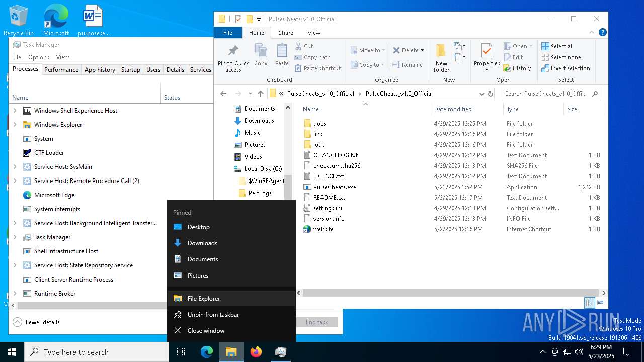This screenshot has height=362, width=644.
Task: Open the Move to dropdown
Action: click(368, 50)
